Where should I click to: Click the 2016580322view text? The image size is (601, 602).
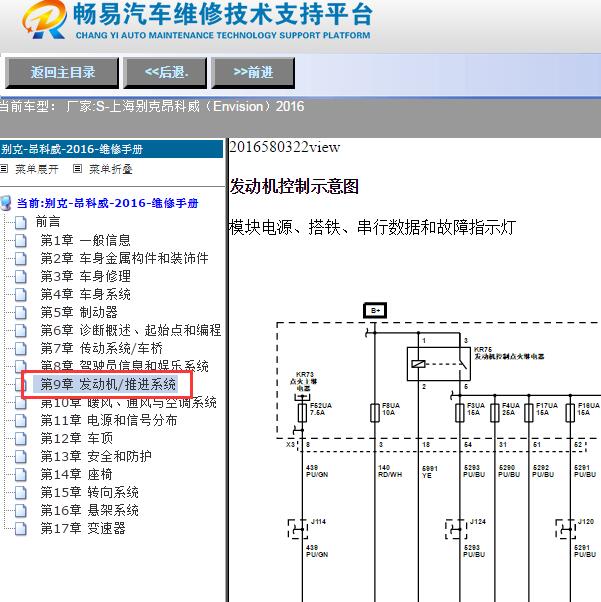click(285, 147)
